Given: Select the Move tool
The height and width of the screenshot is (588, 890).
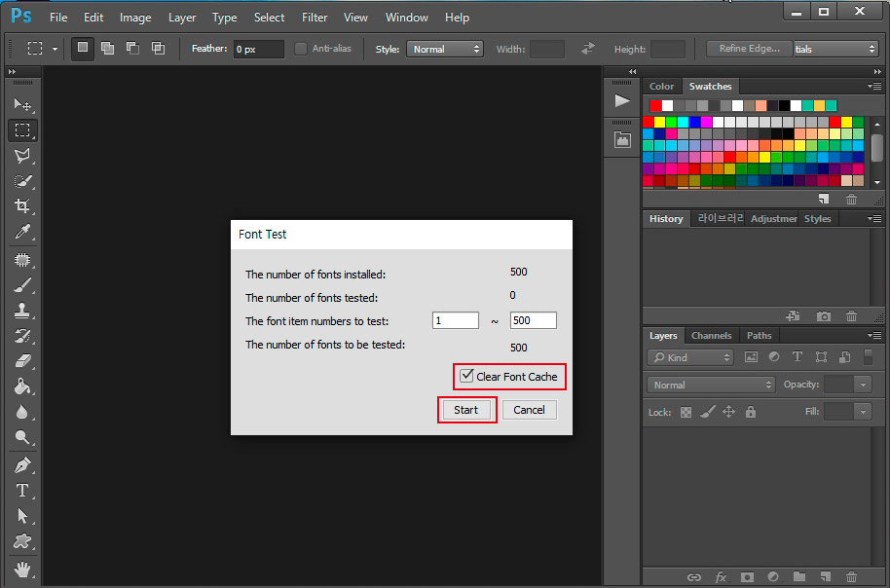Looking at the screenshot, I should pyautogui.click(x=22, y=104).
